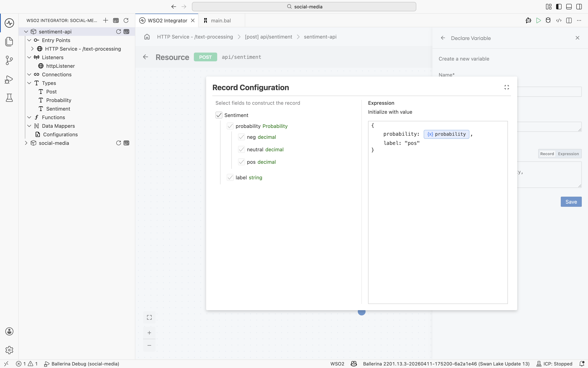The height and width of the screenshot is (368, 588).
Task: Open Configurations in the tree
Action: (60, 135)
